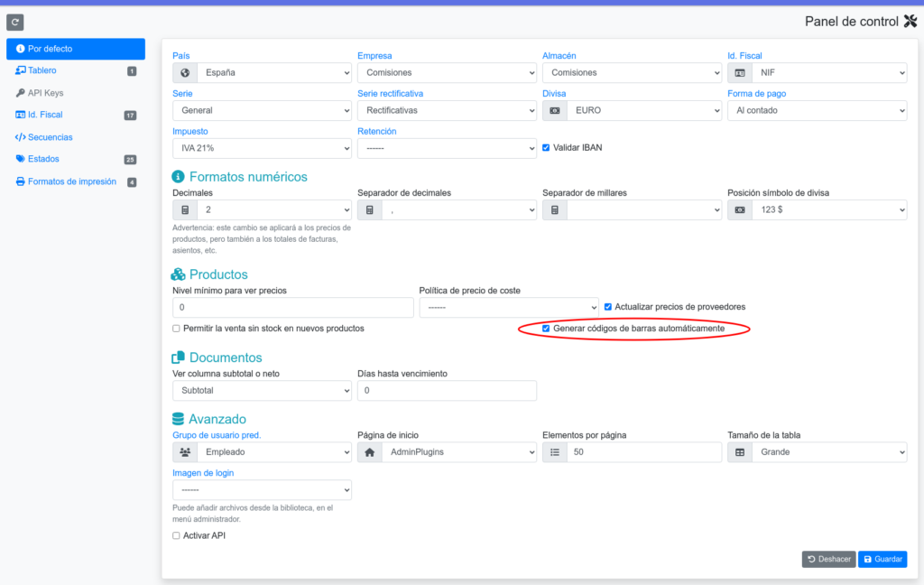Screen dimensions: 924x585
Task: Click the users icon beside Empleado
Action: pos(185,451)
